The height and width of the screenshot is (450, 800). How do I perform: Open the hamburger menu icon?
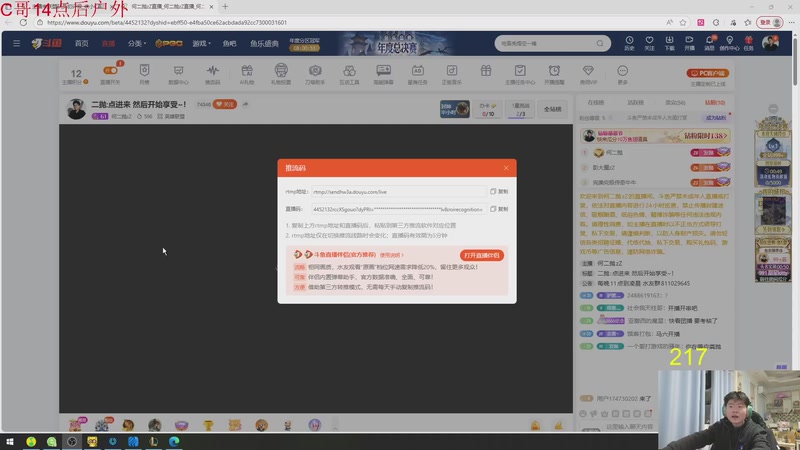(x=16, y=43)
